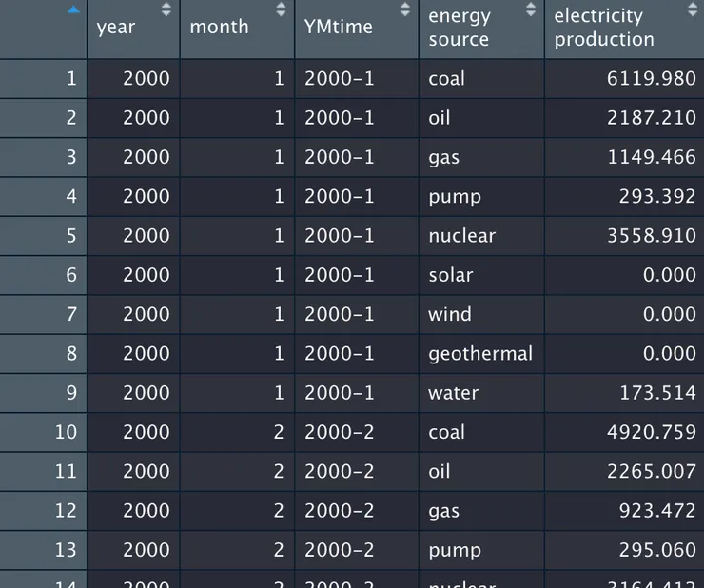Click the energy source column sort arrows

pos(531,10)
